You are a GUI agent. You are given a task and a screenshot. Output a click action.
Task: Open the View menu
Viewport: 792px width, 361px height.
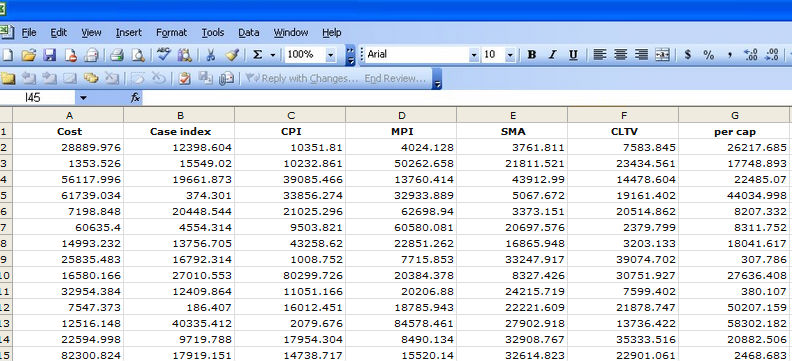coord(91,32)
